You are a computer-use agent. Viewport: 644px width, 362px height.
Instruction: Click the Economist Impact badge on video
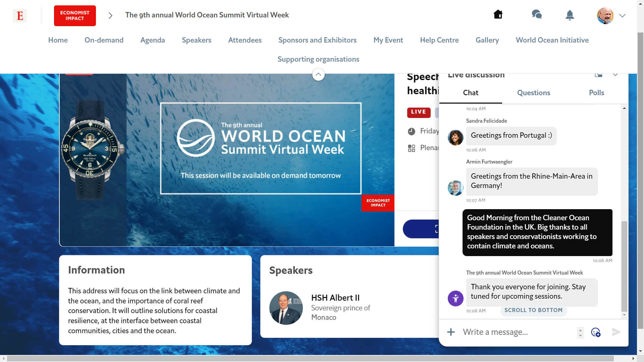378,203
